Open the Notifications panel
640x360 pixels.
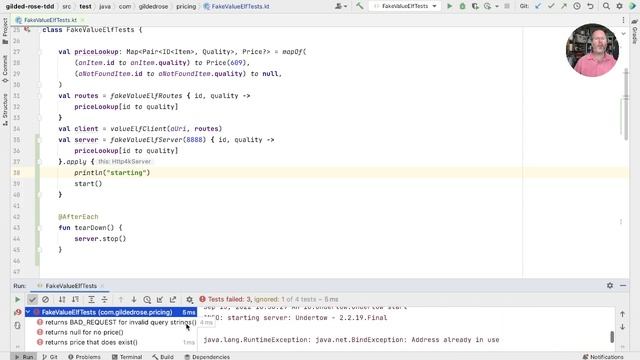point(603,357)
